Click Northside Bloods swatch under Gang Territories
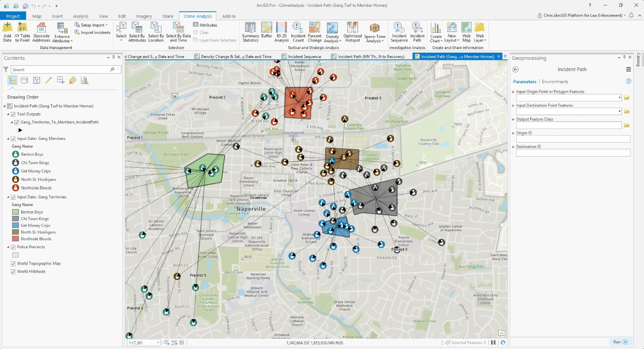Screen dimensions: 644x349 tap(15, 239)
